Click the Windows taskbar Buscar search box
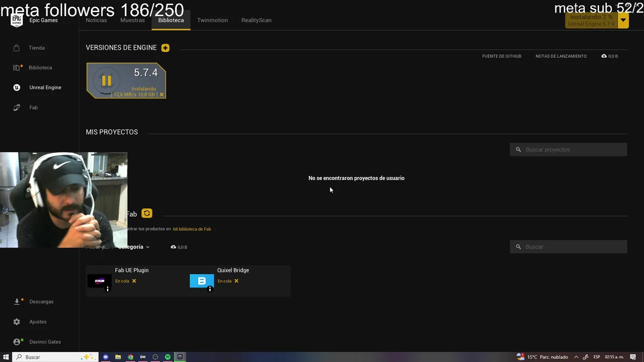The height and width of the screenshot is (362, 644). pyautogui.click(x=54, y=357)
